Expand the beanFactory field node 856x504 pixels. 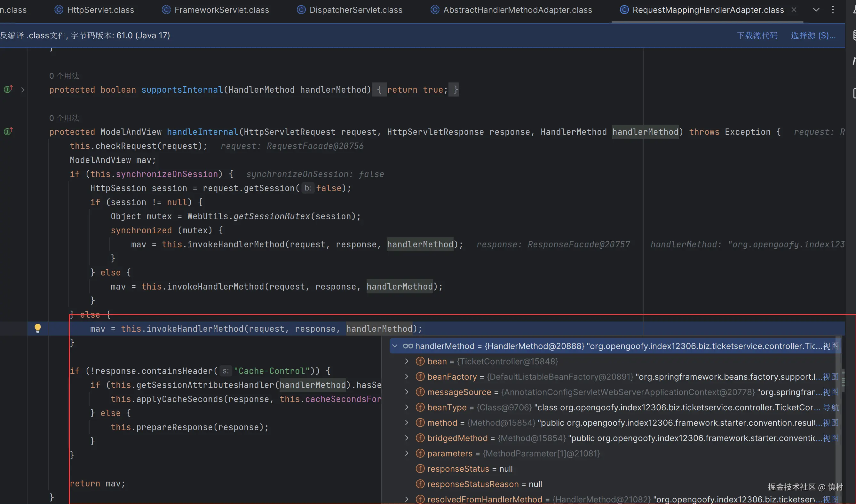pyautogui.click(x=407, y=376)
